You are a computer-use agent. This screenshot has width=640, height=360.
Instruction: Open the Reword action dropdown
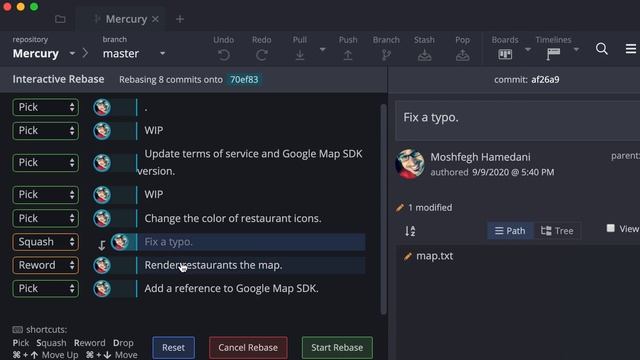[x=46, y=265]
